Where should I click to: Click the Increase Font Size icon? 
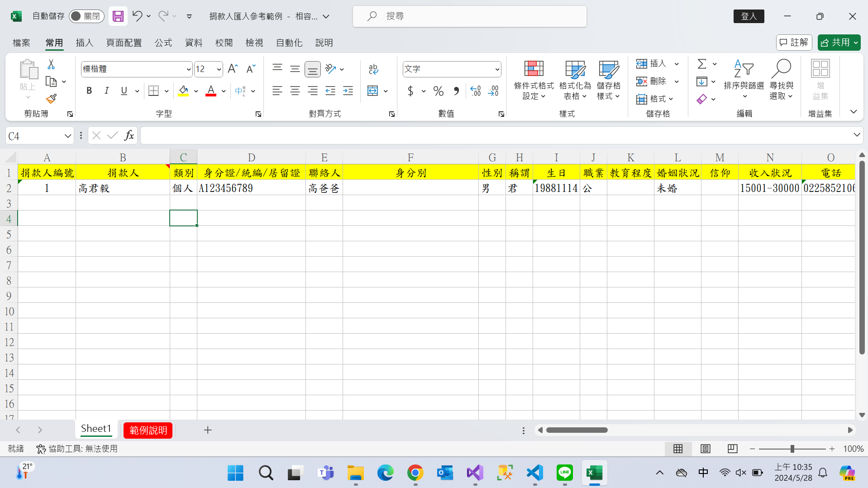(233, 69)
